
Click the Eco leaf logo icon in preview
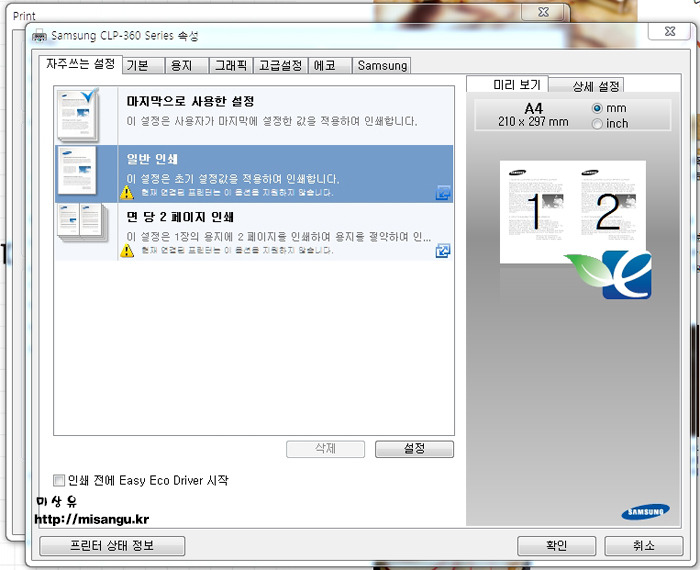pos(608,275)
